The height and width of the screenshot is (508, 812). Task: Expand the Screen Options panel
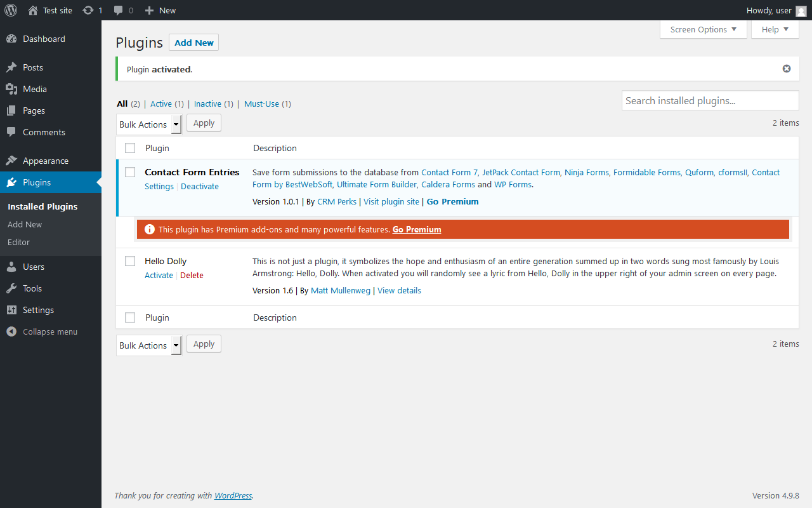(704, 29)
